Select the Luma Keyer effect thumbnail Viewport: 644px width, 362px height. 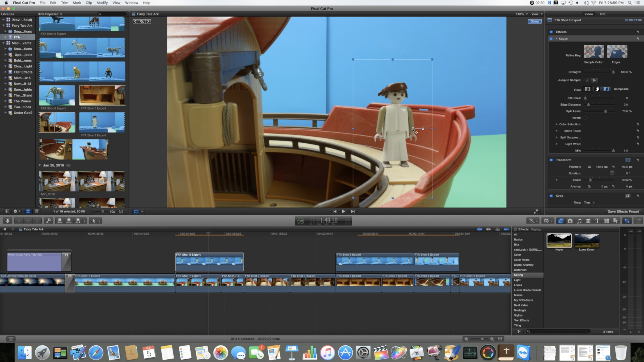click(x=587, y=241)
